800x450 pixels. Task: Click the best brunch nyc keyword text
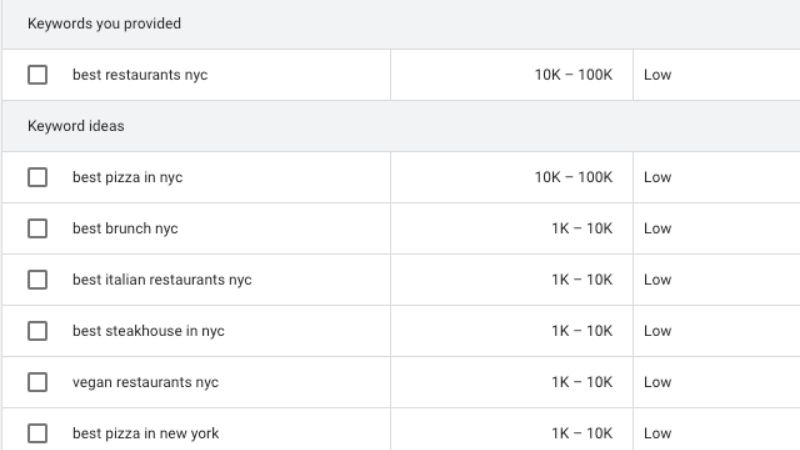point(125,228)
